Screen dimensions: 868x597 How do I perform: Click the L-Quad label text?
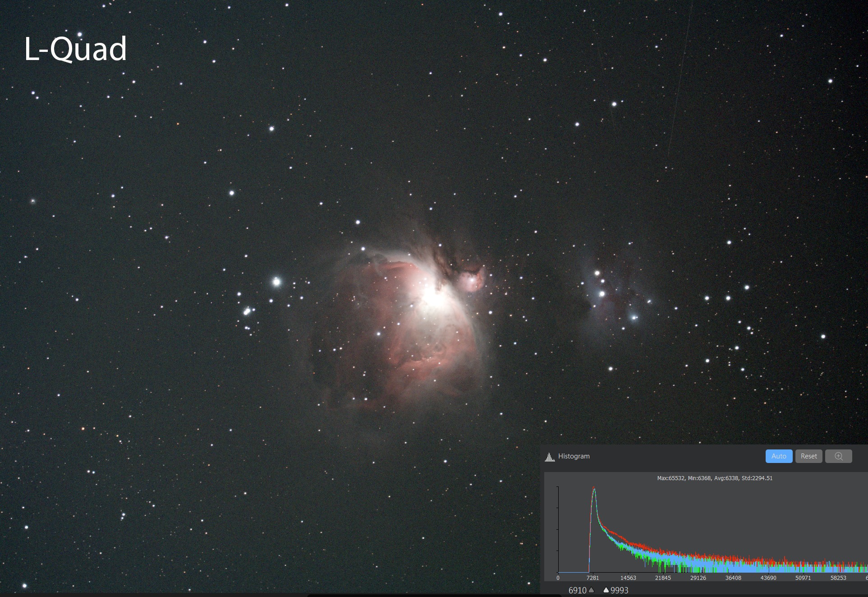point(75,49)
